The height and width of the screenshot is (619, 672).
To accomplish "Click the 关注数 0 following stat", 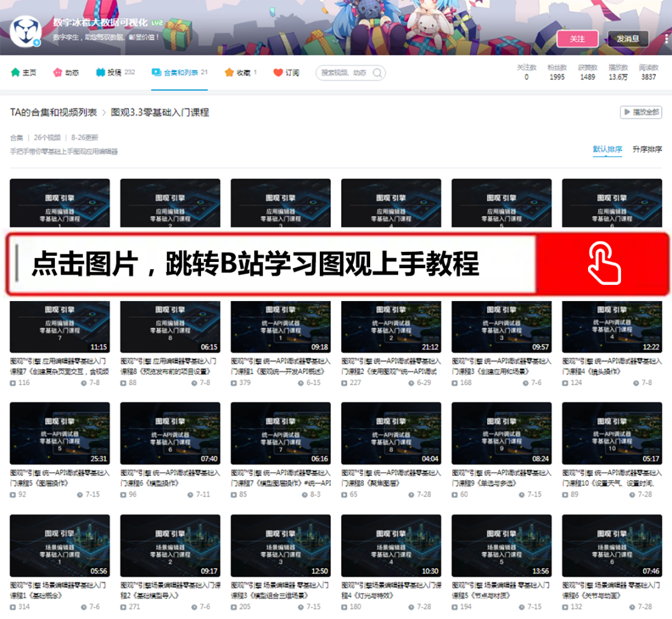I will (527, 72).
